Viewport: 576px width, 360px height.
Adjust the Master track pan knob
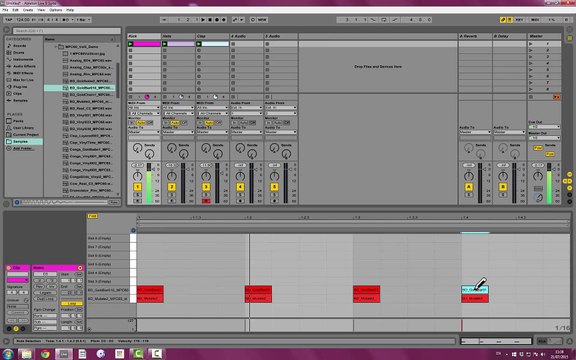(538, 176)
